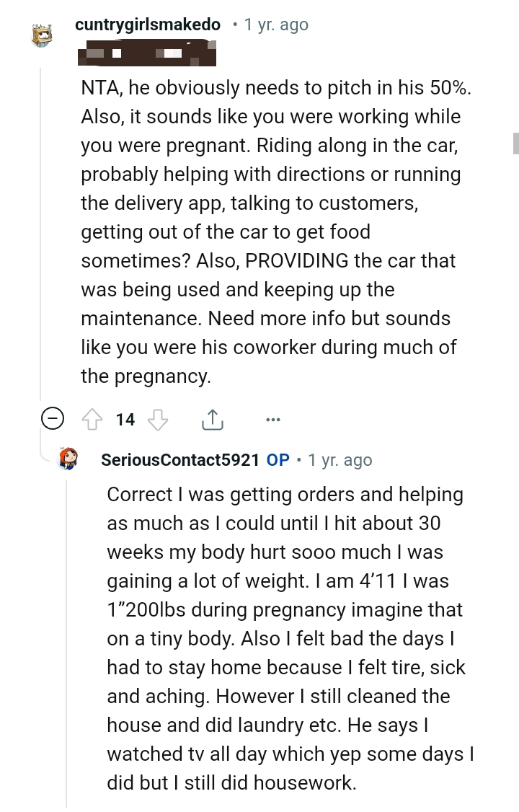Click the OP badge beside SeriousContact5921

278,459
